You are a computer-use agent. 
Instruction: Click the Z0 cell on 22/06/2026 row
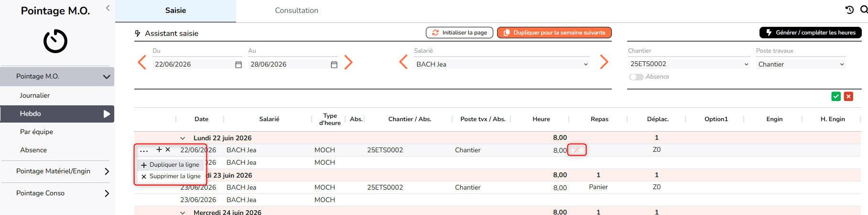pyautogui.click(x=657, y=150)
